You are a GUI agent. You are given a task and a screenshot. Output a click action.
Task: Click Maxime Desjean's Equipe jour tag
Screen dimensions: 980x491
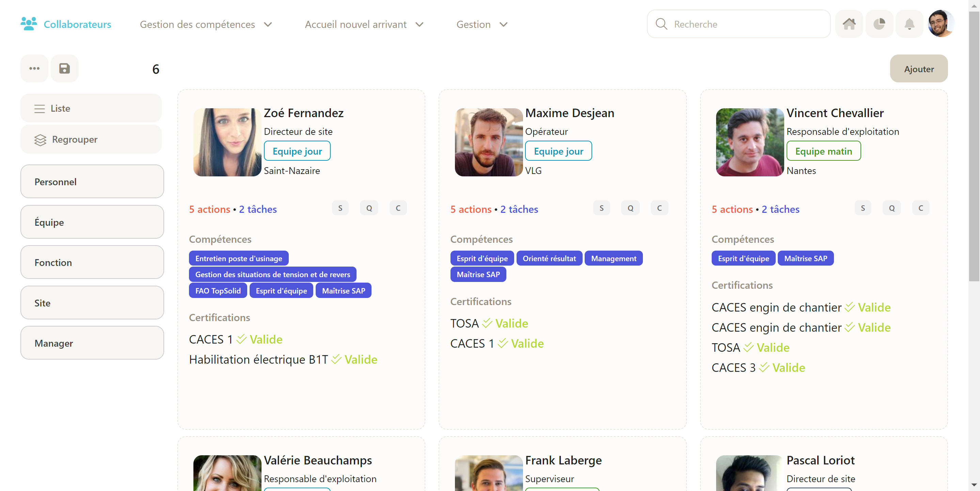click(x=558, y=151)
